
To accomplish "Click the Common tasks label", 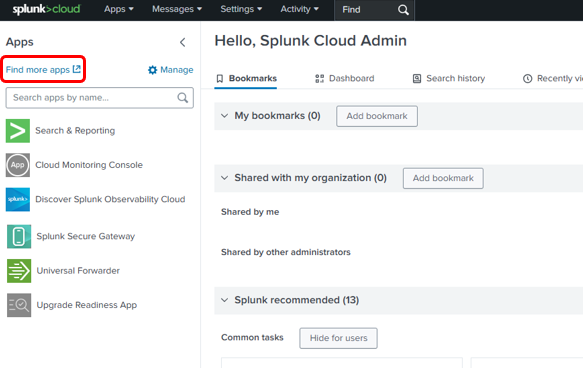I will click(x=252, y=338).
